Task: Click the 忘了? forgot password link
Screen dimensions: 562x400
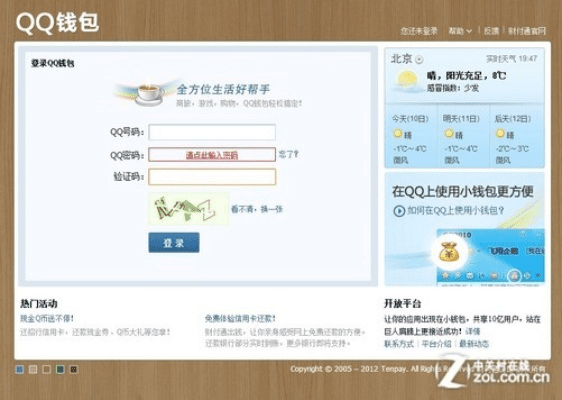Action: click(x=289, y=154)
